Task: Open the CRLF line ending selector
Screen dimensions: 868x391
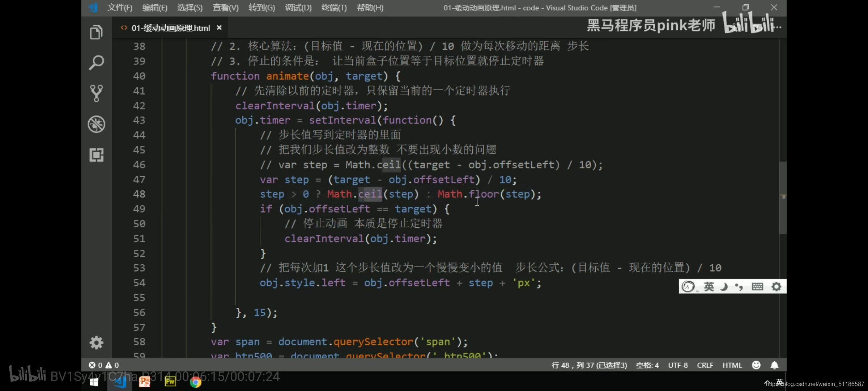Action: pos(705,365)
